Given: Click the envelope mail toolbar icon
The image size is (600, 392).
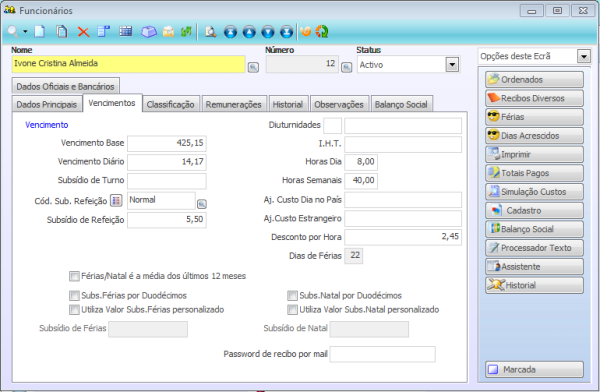Looking at the screenshot, I should point(168,32).
